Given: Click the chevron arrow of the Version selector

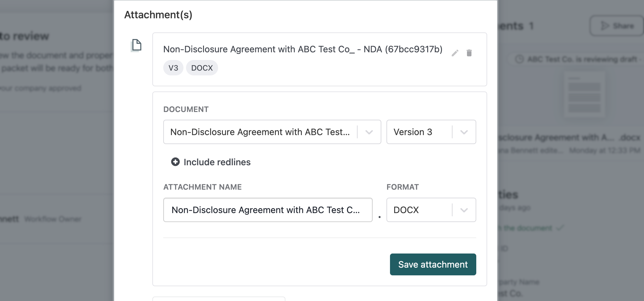Looking at the screenshot, I should (x=464, y=132).
